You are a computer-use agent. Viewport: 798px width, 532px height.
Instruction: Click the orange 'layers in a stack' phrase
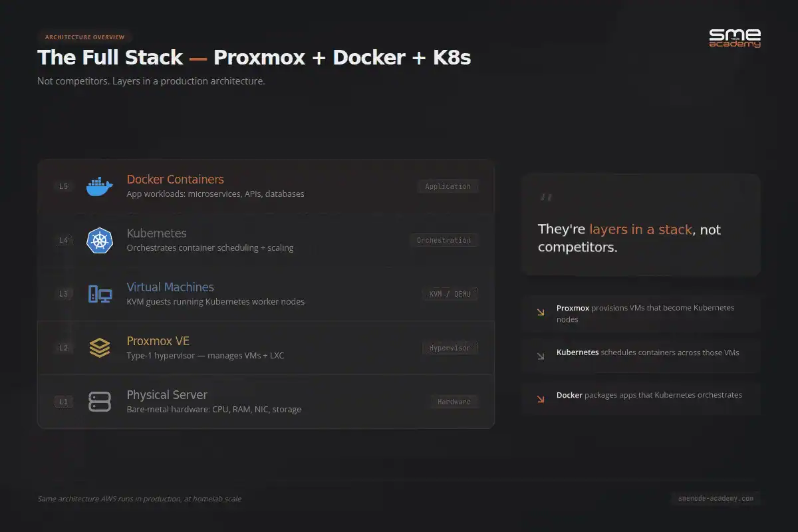[641, 229]
